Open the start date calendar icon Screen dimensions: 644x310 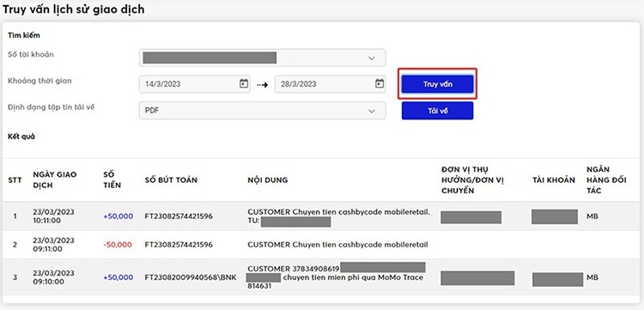coord(244,84)
